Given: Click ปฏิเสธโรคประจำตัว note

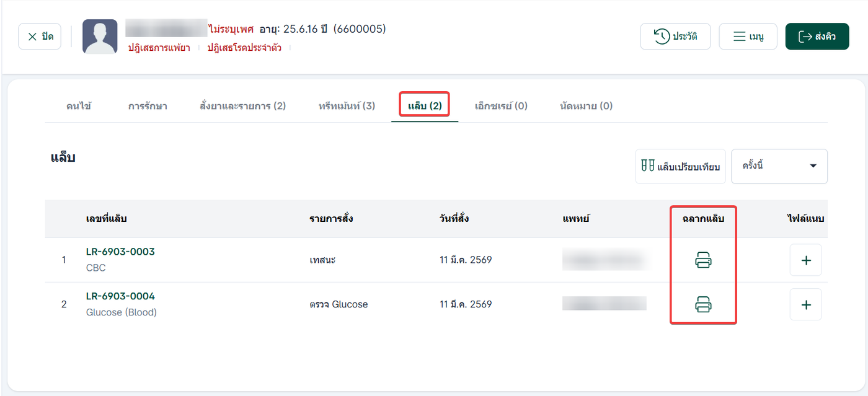Looking at the screenshot, I should click(x=244, y=48).
